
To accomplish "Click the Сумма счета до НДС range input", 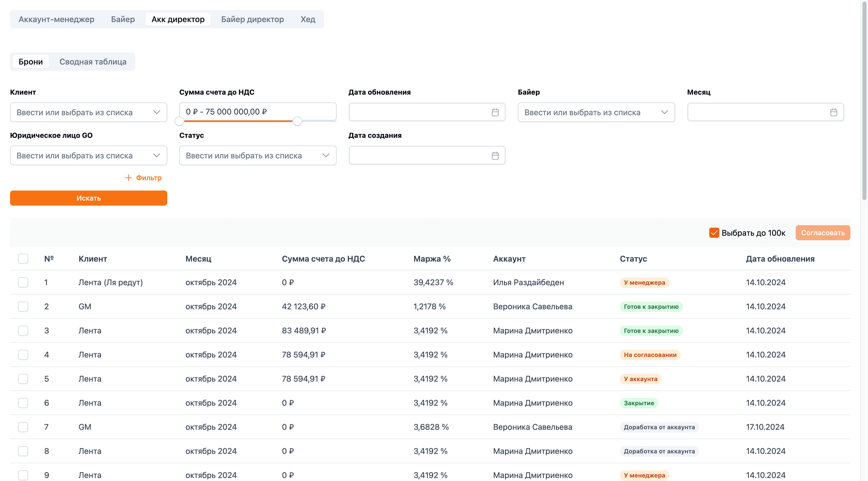I will point(258,111).
